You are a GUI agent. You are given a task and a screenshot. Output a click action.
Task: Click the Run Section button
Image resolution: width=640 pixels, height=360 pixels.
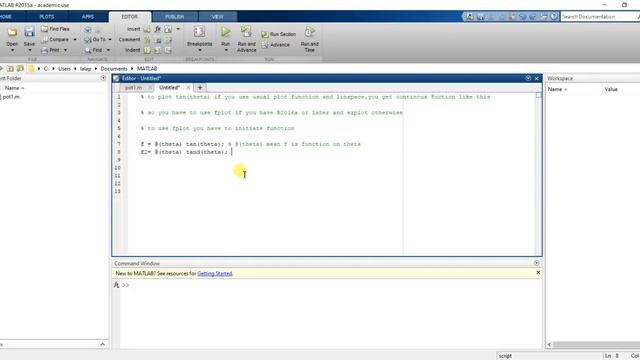pyautogui.click(x=278, y=34)
